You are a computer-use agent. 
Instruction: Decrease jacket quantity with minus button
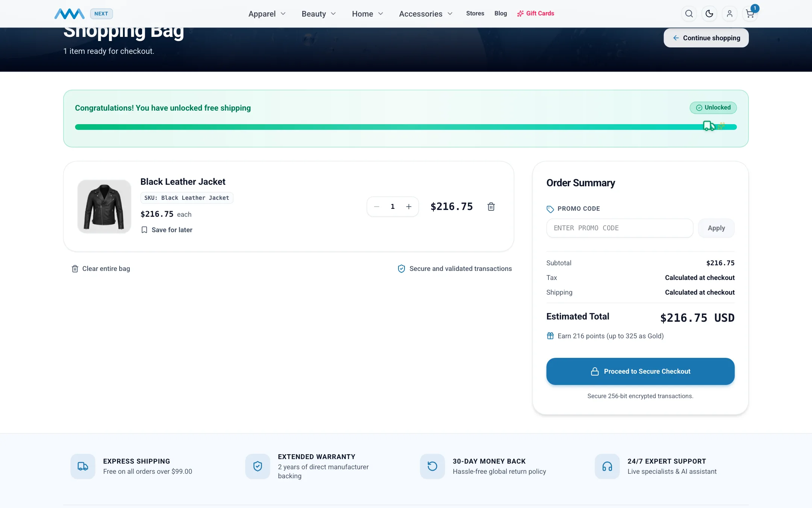(377, 207)
